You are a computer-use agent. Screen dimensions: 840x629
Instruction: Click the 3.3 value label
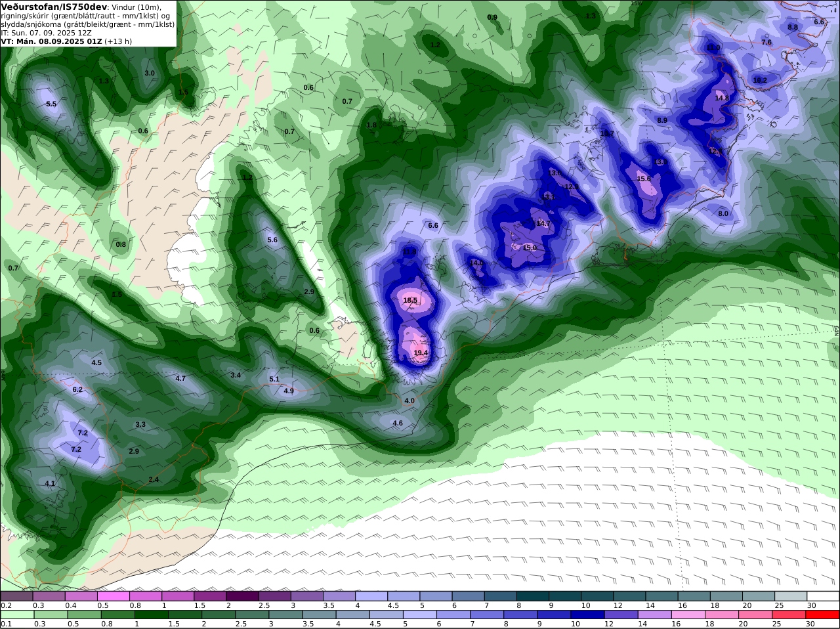point(140,425)
